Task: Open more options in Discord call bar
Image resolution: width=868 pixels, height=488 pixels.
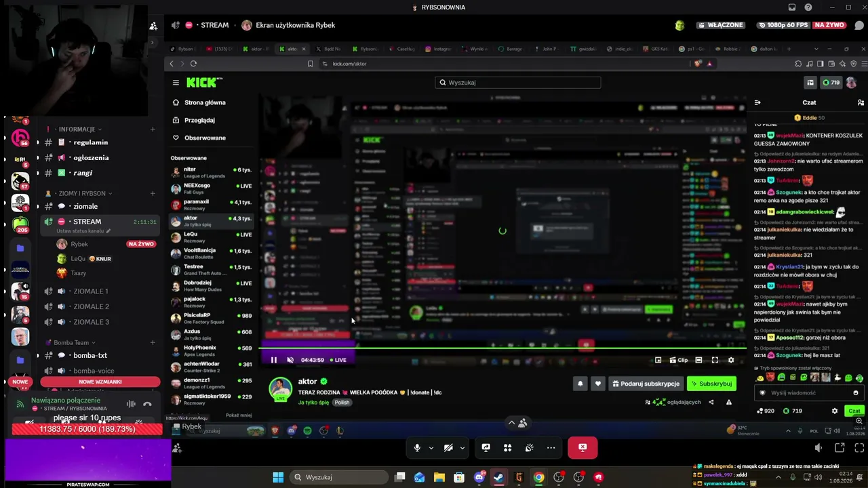Action: (x=551, y=447)
